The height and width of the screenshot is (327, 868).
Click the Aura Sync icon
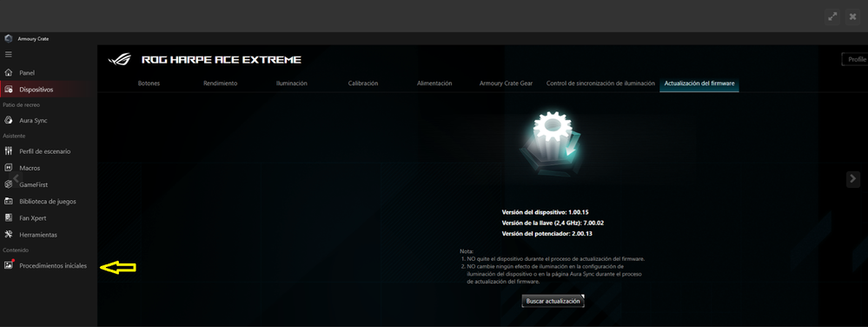click(9, 120)
